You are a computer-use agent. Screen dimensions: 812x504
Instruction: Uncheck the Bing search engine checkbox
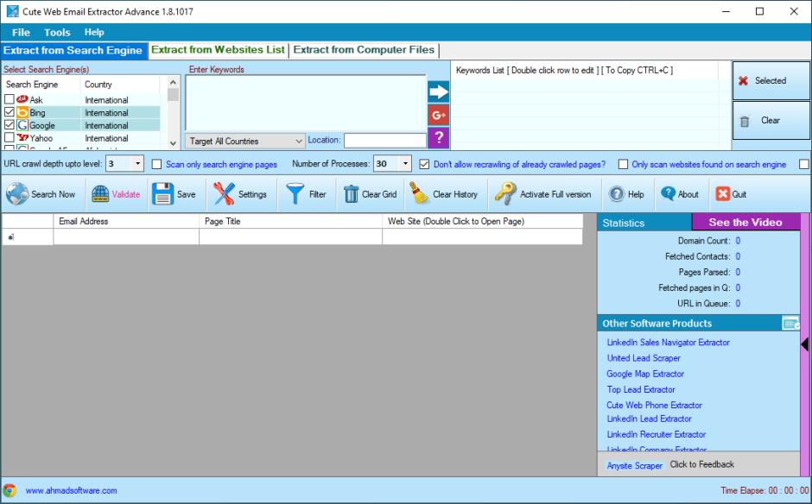tap(9, 112)
